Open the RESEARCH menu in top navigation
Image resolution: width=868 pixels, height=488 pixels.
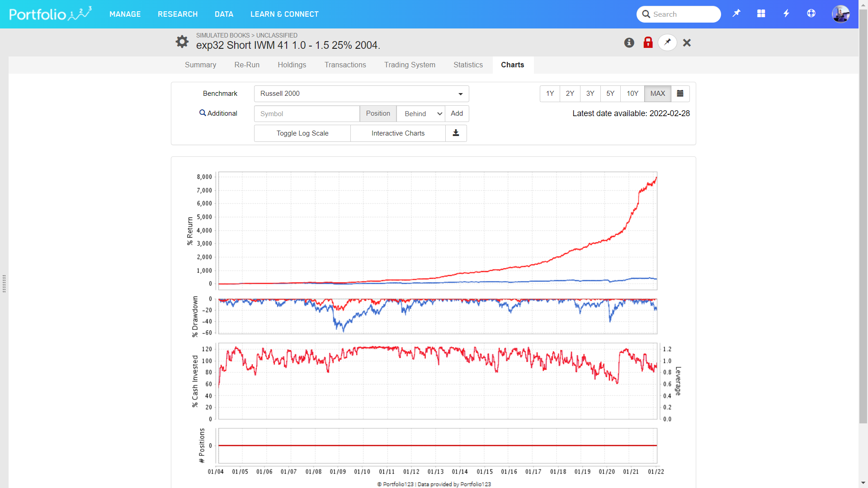click(178, 14)
